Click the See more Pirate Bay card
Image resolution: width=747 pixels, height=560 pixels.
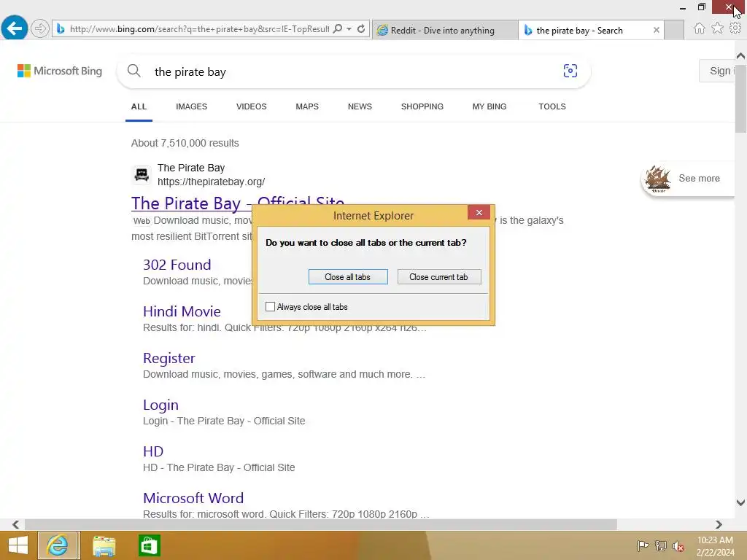click(x=688, y=179)
